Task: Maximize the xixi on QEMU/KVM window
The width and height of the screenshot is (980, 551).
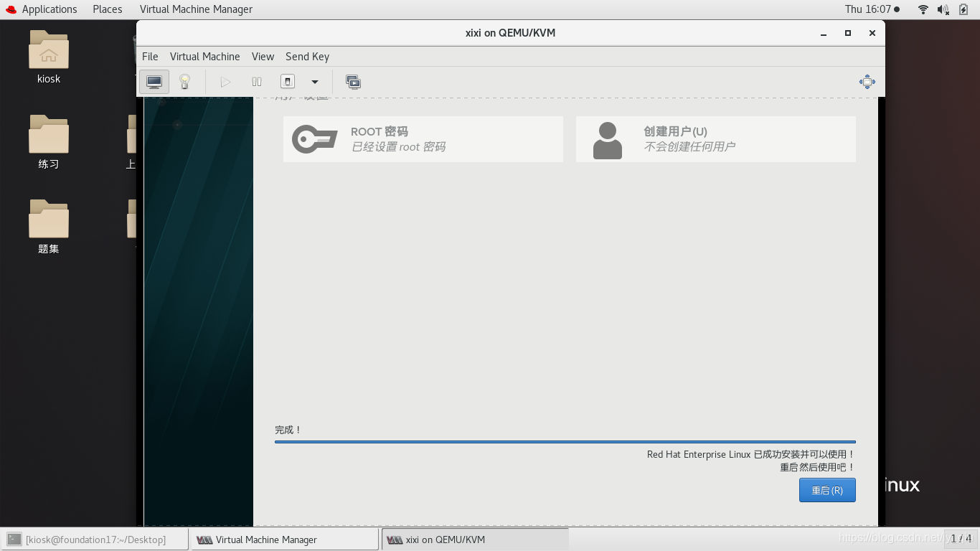Action: click(x=848, y=33)
